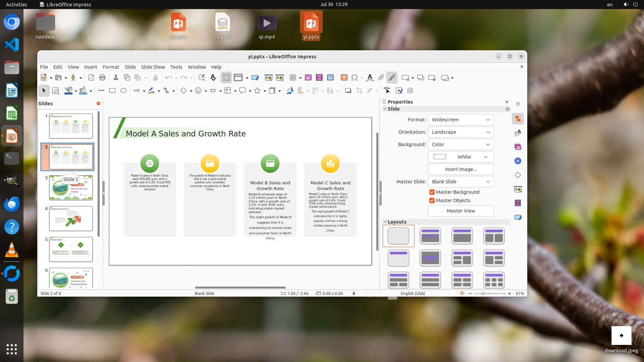Open the Slide Show menu
The width and height of the screenshot is (644, 362).
(x=153, y=67)
